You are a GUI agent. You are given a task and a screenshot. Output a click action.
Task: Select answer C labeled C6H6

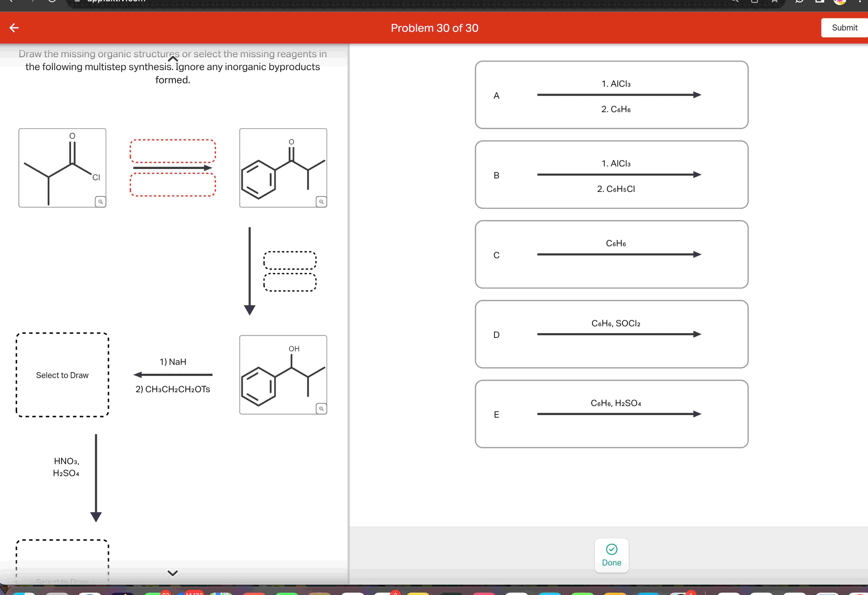(611, 254)
